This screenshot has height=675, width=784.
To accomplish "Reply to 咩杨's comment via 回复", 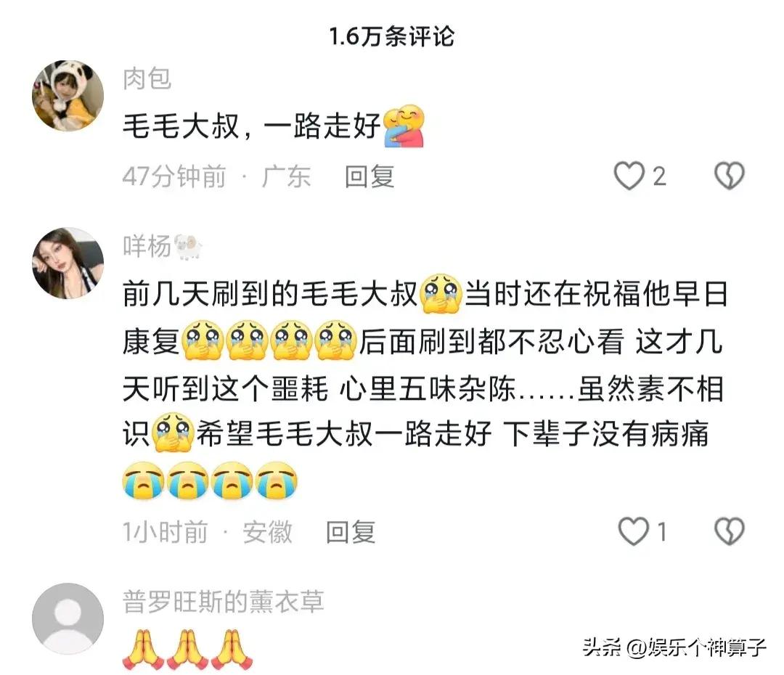I will pyautogui.click(x=351, y=531).
